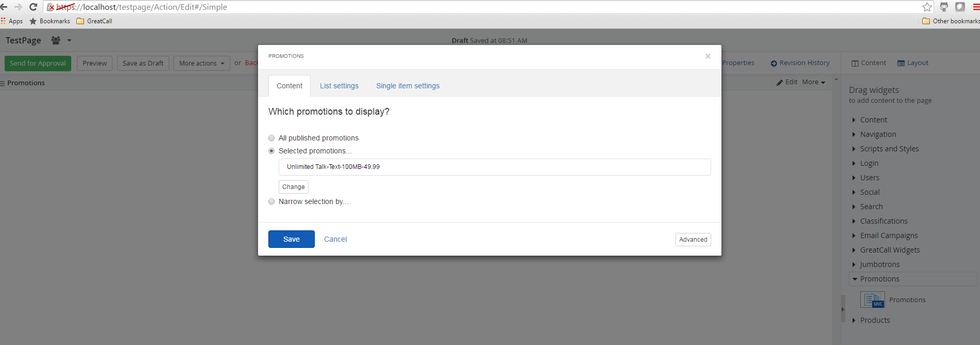Open the More dropdown on Promotions widget
Screen dimensions: 980x345
813,82
